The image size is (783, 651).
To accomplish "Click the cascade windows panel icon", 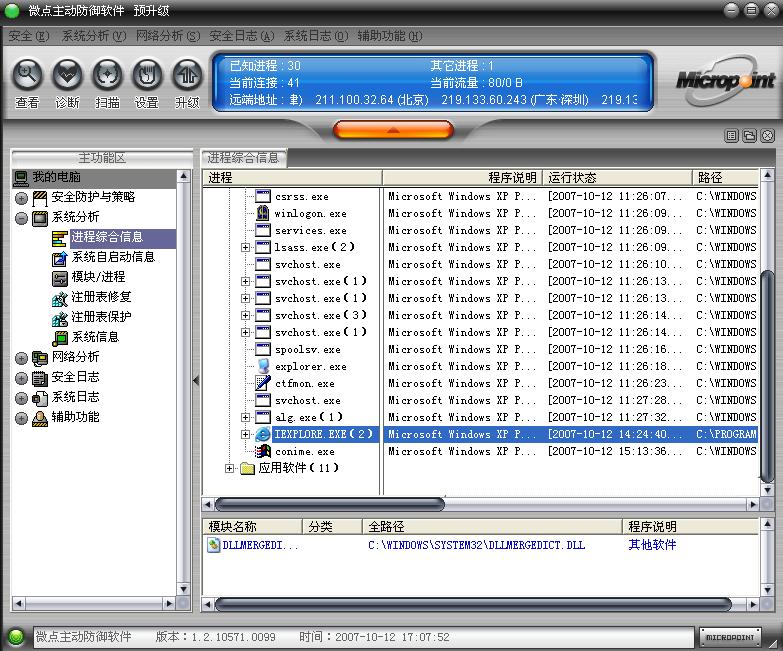I will [750, 135].
